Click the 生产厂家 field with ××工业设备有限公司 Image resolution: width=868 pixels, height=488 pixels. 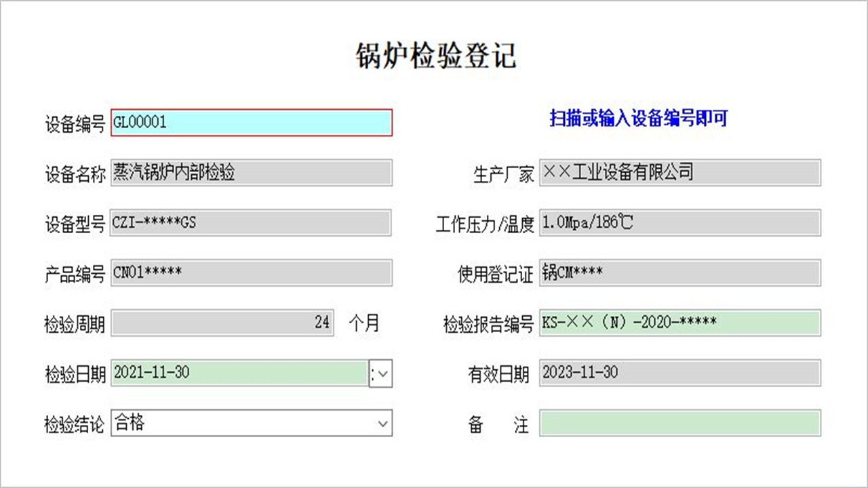click(x=678, y=172)
